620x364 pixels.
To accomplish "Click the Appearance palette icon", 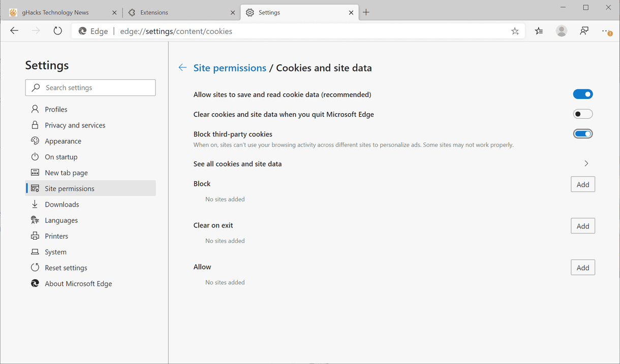I will coord(35,141).
